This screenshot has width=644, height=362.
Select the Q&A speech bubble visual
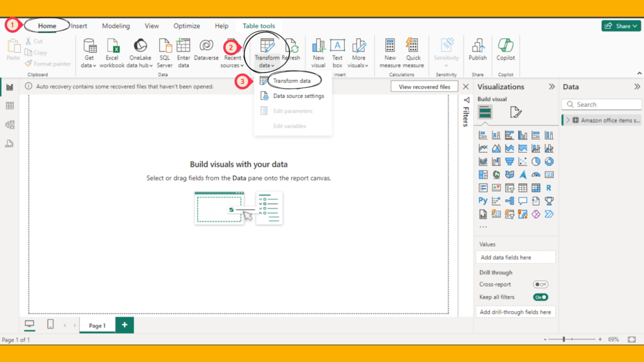pyautogui.click(x=523, y=200)
